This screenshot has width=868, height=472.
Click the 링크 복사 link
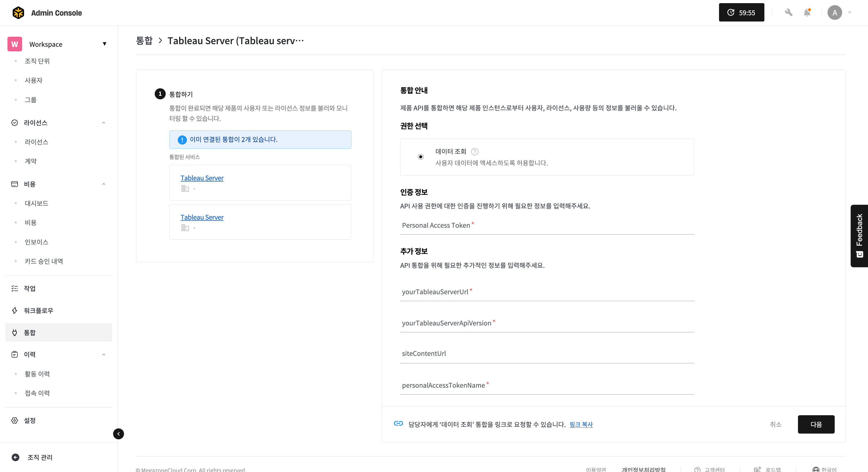(581, 424)
